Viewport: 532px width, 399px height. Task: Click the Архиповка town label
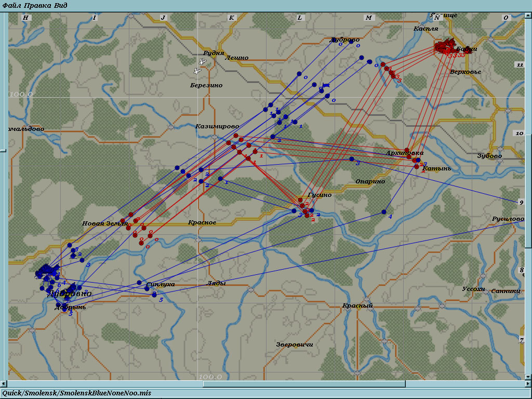(404, 153)
